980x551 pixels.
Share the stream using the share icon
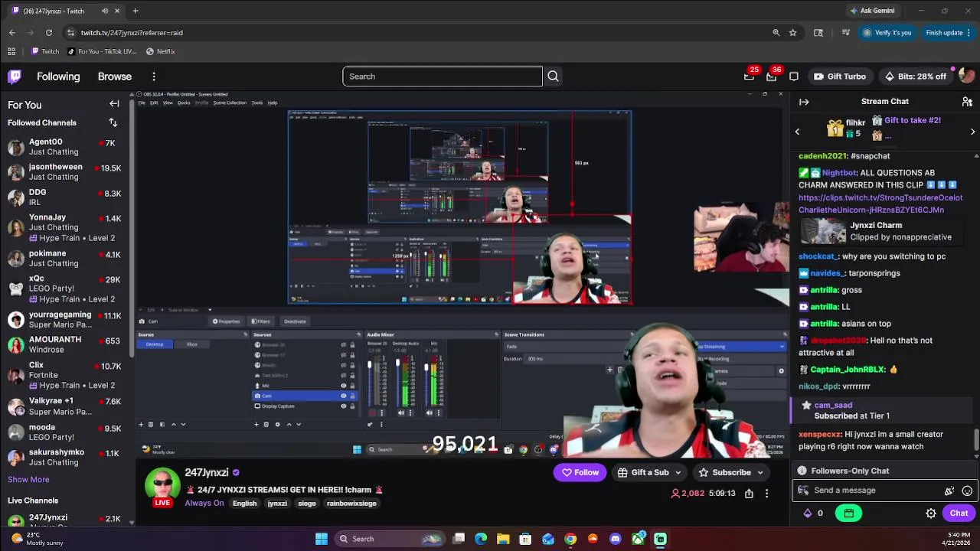749,494
